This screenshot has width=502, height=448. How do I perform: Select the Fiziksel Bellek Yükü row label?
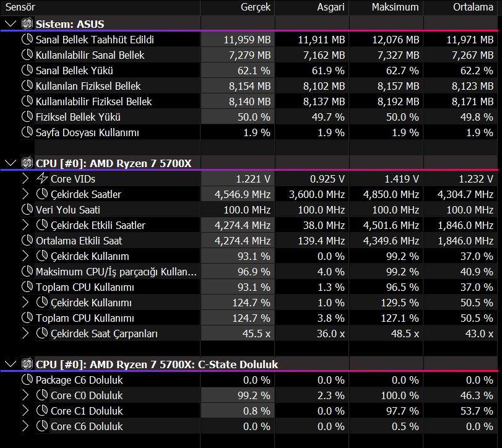78,117
